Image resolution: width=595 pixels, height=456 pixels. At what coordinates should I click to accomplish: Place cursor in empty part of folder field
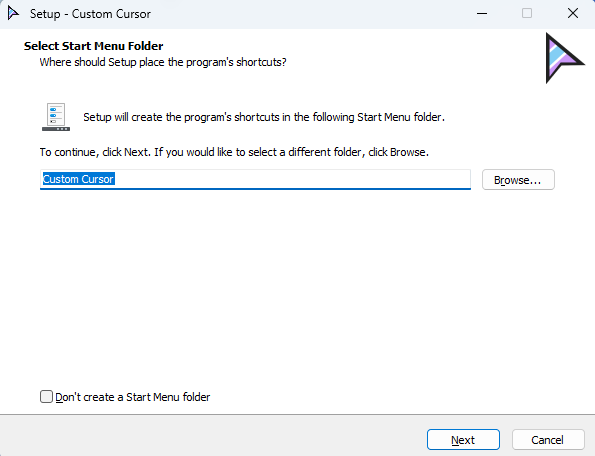[x=292, y=179]
